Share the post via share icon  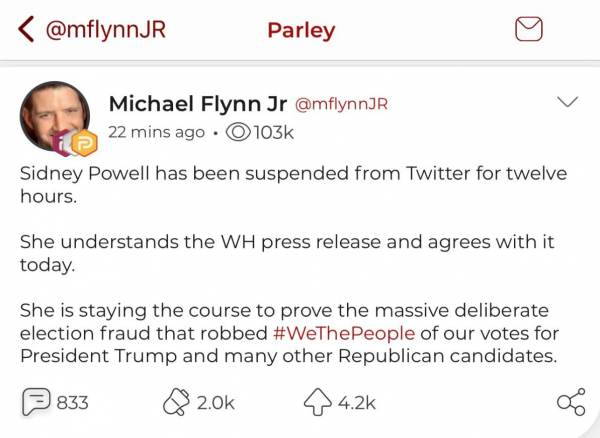[x=570, y=402]
